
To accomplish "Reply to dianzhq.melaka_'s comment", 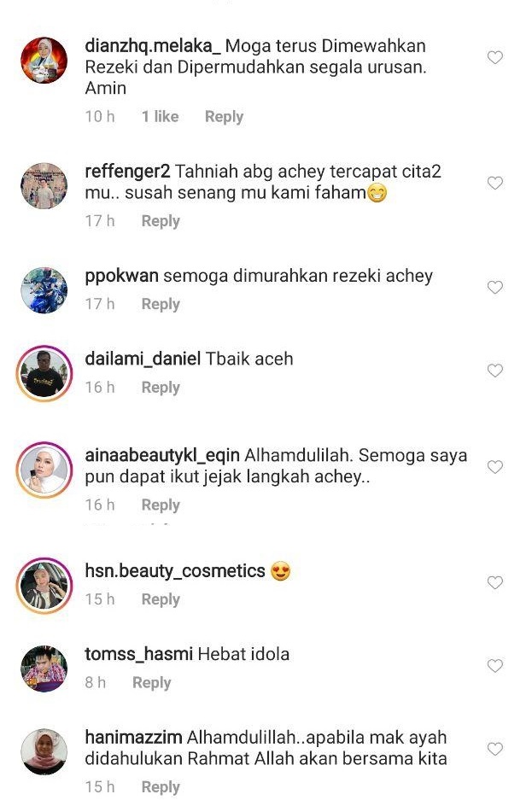I will tap(224, 117).
